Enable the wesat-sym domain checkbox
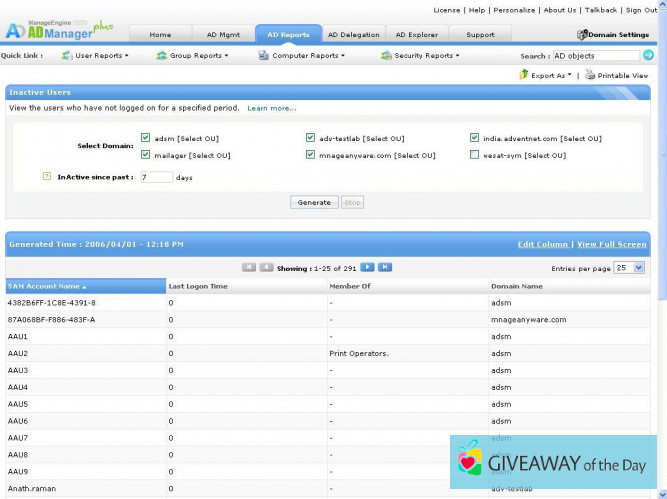Image resolution: width=667 pixels, height=499 pixels. [x=475, y=155]
